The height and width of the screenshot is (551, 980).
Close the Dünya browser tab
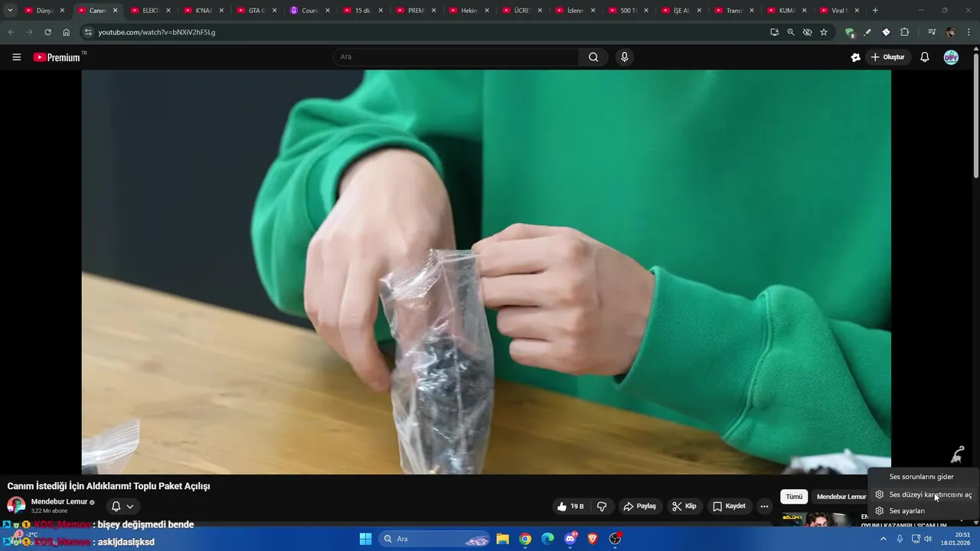coord(62,11)
